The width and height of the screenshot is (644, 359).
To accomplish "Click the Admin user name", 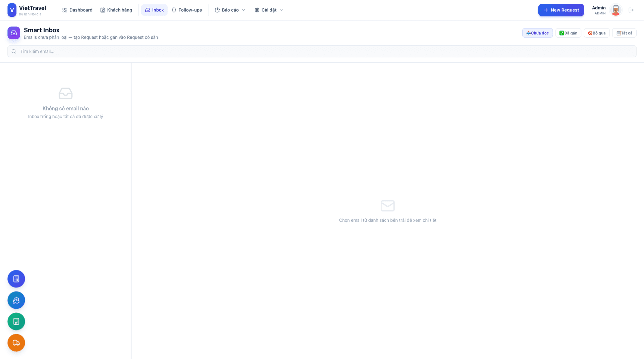I will click(x=599, y=8).
